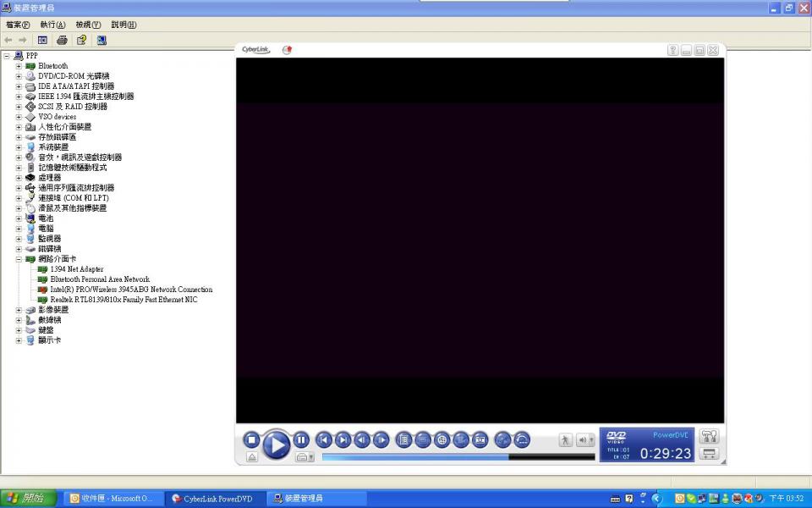This screenshot has width=812, height=508.
Task: Expand the VSO devices category
Action: 19,117
